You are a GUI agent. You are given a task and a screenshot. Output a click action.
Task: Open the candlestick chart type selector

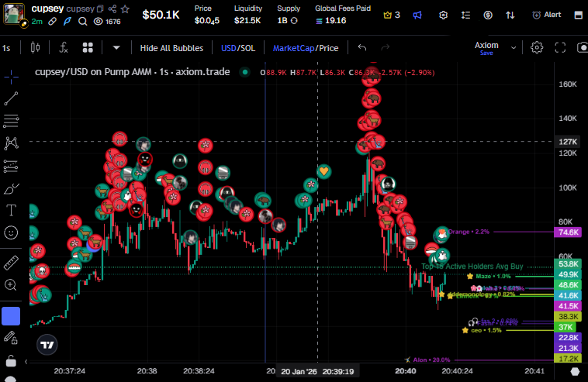click(x=35, y=47)
